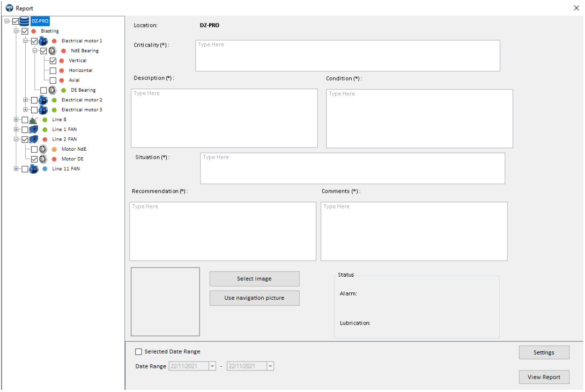
Task: Enable the Selected Date Range checkbox
Action: coord(139,352)
